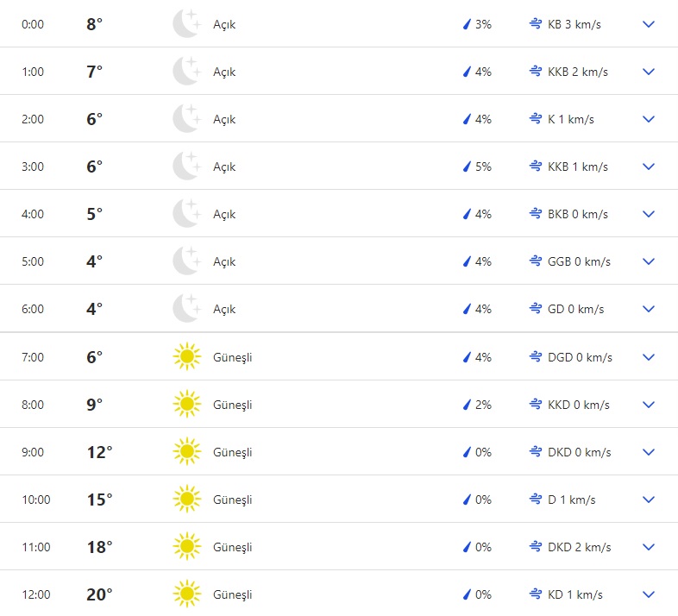The width and height of the screenshot is (678, 616).
Task: Click the raindrop icon next to 5%
Action: pos(467,167)
